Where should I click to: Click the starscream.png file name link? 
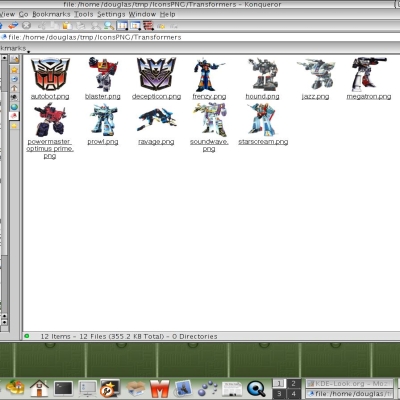(263, 142)
